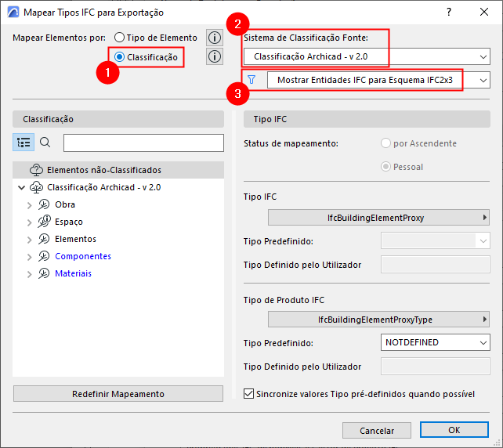This screenshot has width=503, height=448.
Task: Collapse Classificação Archicad - v 2.0 node
Action: click(21, 187)
